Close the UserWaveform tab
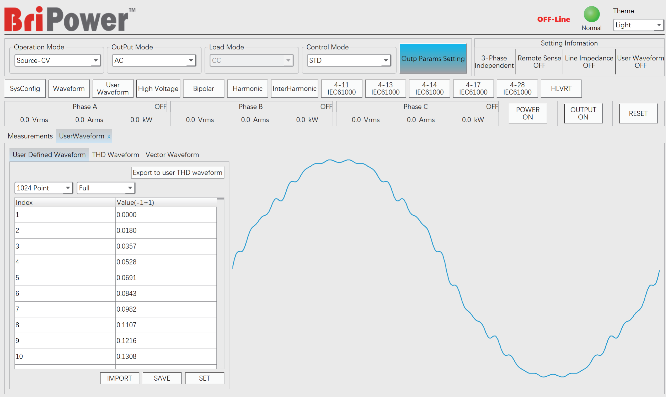Screen dimensions: 666x397 109,136
